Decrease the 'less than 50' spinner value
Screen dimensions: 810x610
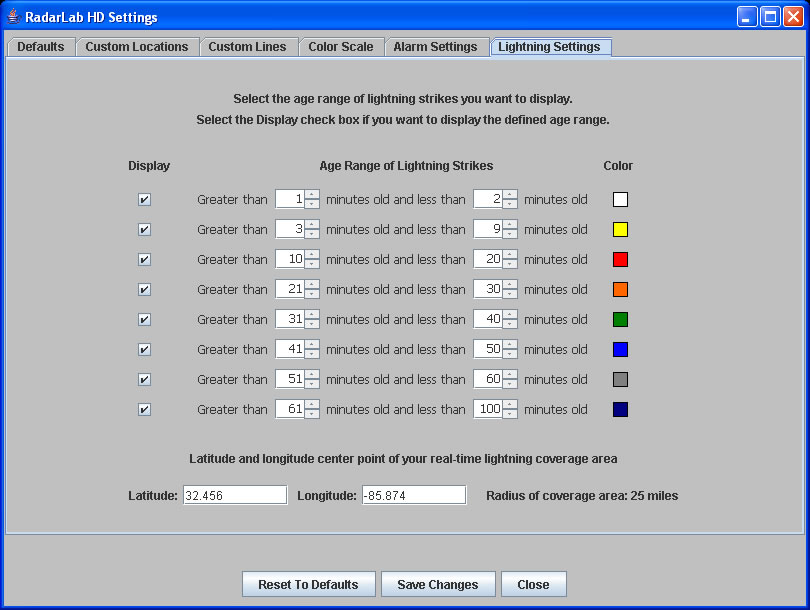[510, 354]
